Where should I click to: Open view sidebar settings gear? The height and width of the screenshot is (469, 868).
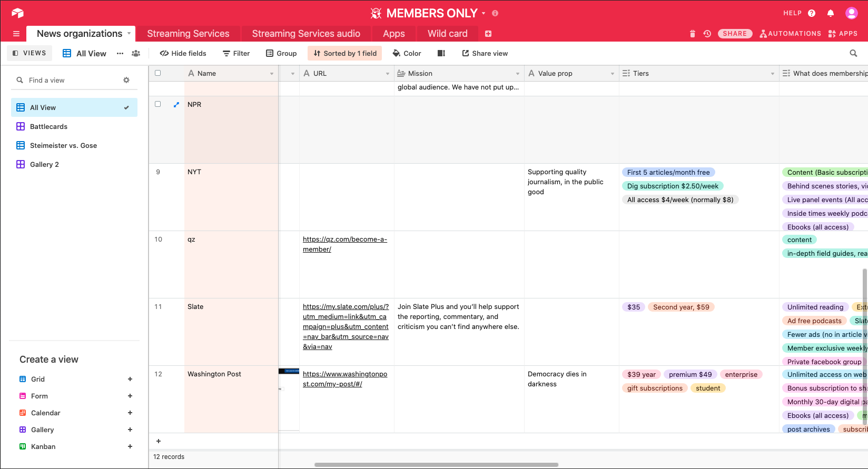(x=126, y=80)
